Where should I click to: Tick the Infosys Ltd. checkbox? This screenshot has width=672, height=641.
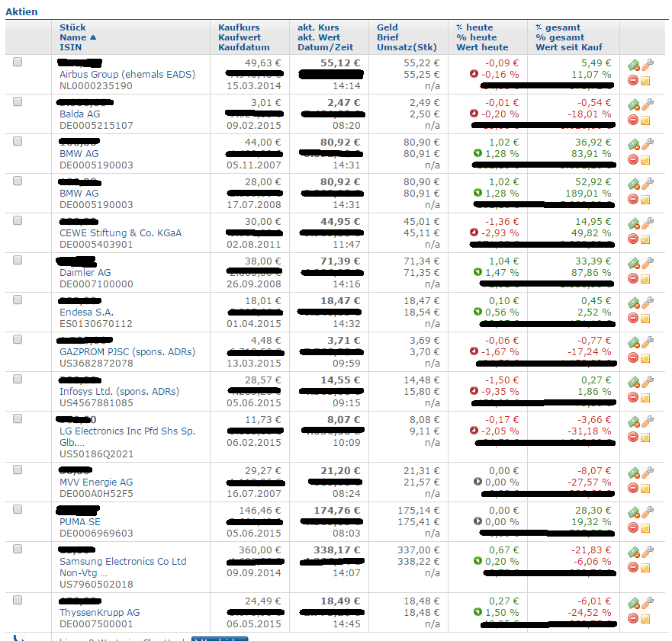coord(18,379)
